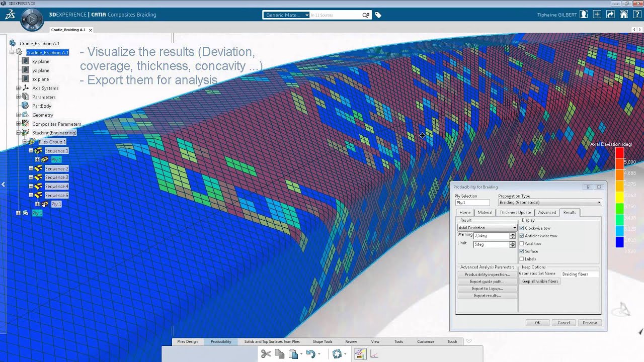Expand the Sequence.2 tree node
The image size is (644, 362).
[x=31, y=168]
